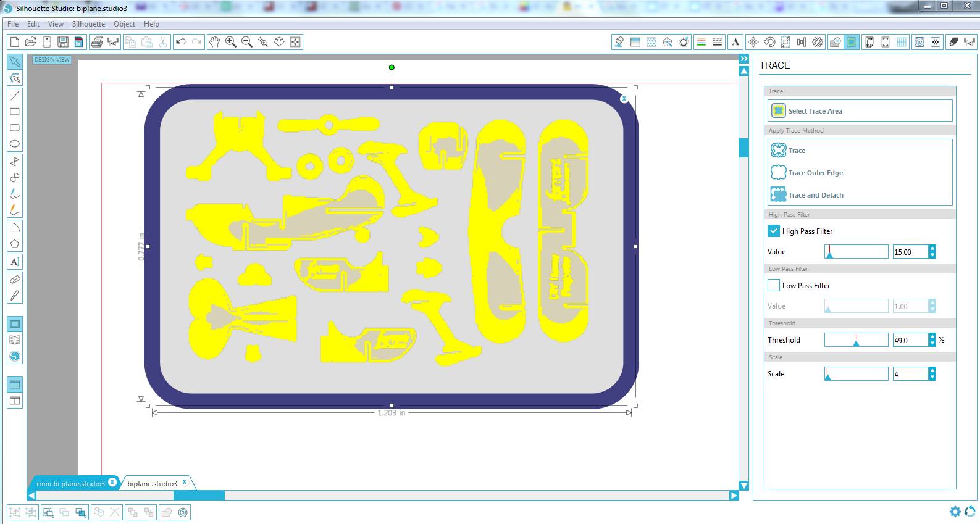The width and height of the screenshot is (980, 524).
Task: Open the Replicate panel icon
Action: pyautogui.click(x=818, y=42)
